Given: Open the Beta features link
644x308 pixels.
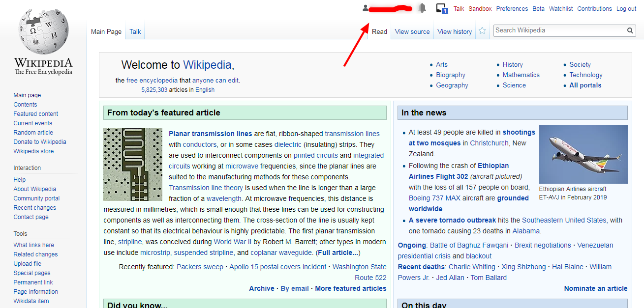Looking at the screenshot, I should (539, 9).
